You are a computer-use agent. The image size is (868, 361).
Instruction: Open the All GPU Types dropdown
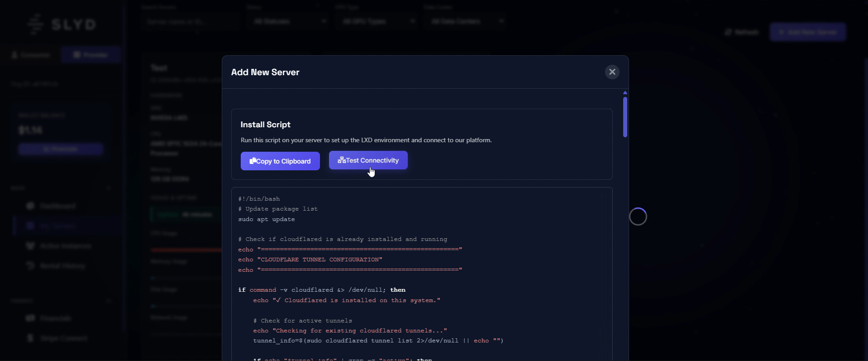377,21
